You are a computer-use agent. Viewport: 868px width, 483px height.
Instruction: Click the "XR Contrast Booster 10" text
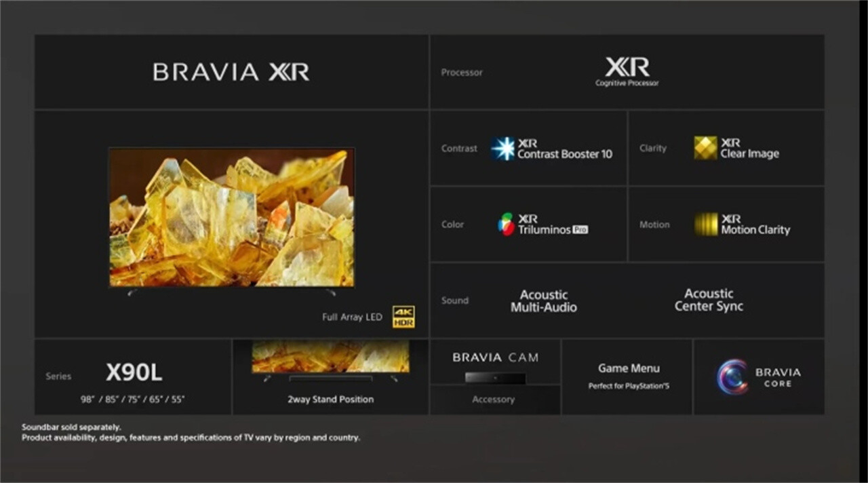(565, 149)
